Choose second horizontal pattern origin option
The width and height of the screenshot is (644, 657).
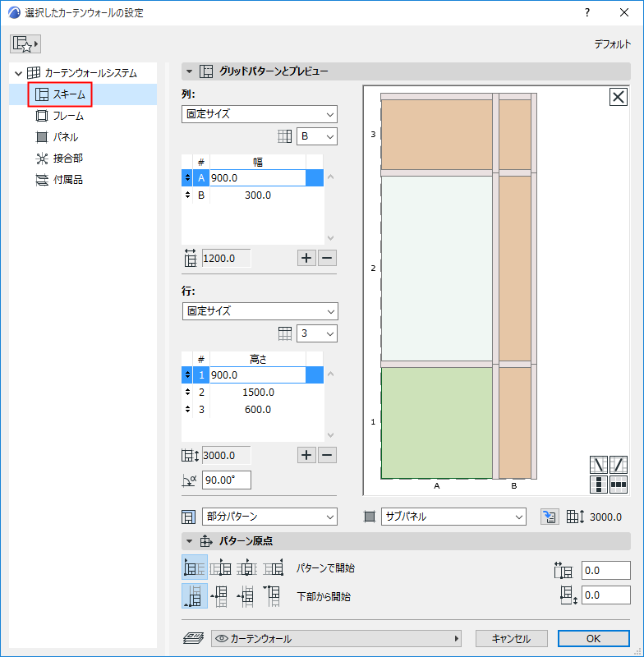coord(220,567)
